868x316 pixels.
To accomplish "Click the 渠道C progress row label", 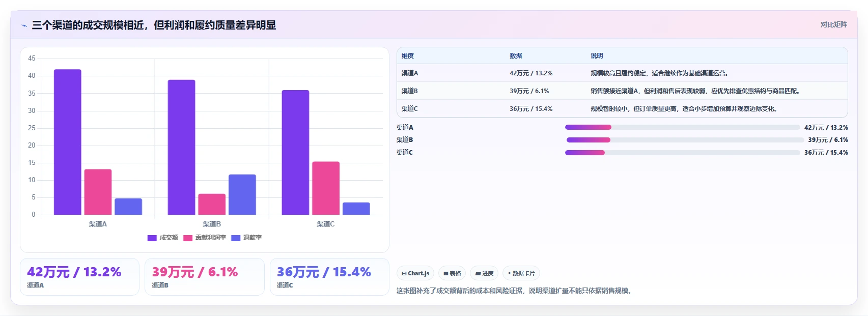I will click(x=405, y=153).
